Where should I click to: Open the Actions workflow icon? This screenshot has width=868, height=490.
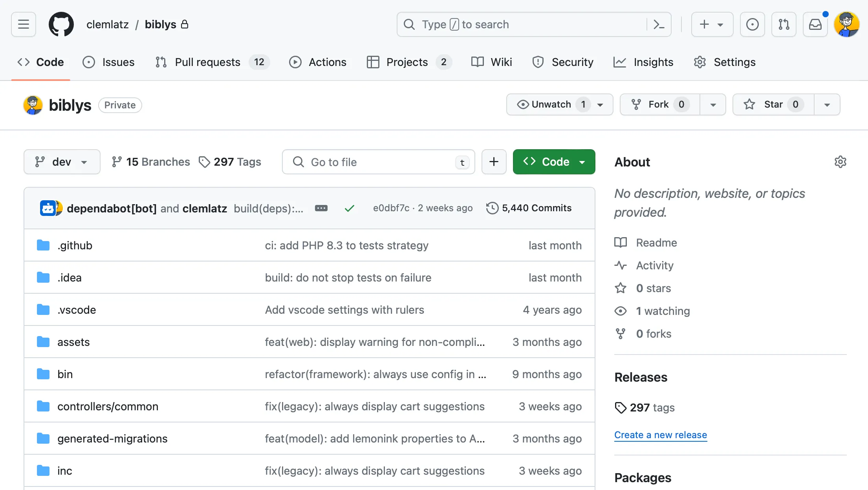295,62
